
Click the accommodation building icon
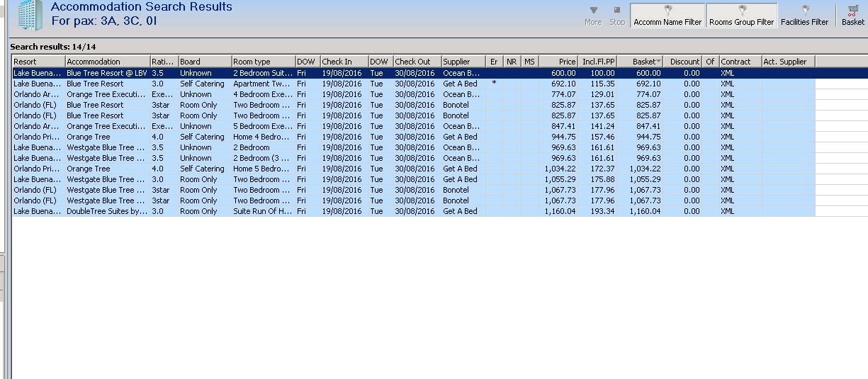pos(30,15)
